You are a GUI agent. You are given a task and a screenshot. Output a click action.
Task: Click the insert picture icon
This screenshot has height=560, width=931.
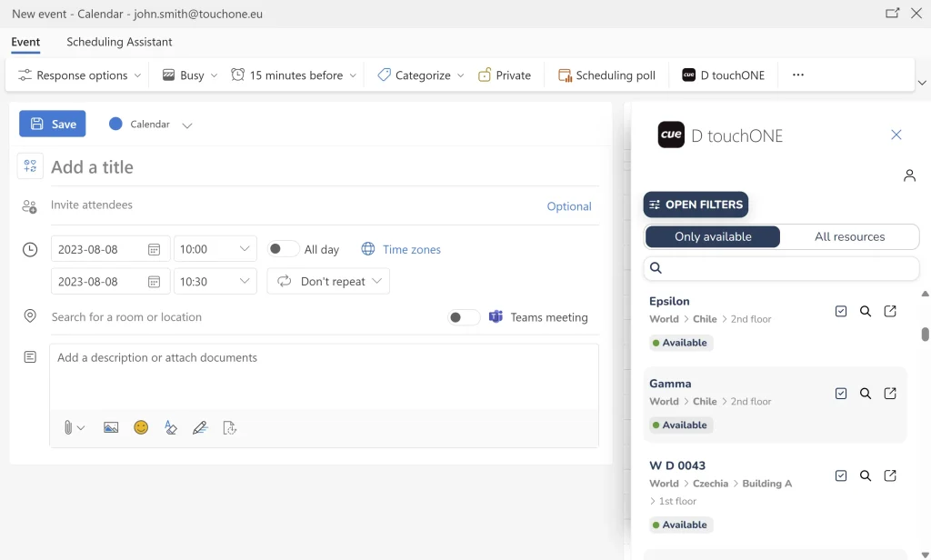tap(111, 427)
